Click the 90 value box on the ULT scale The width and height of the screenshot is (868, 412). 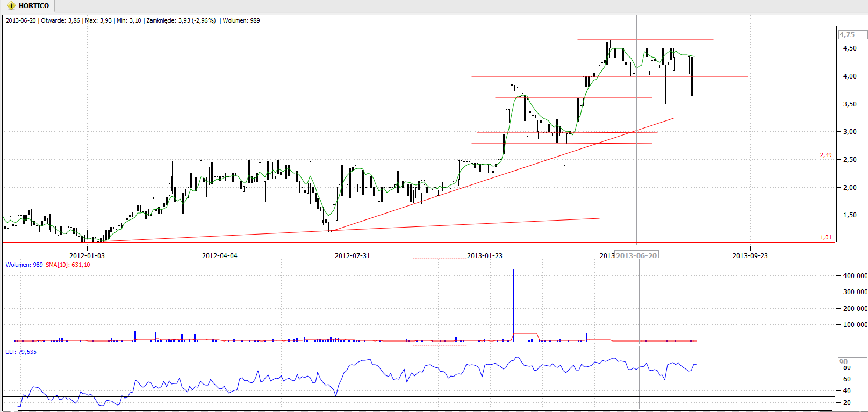[852, 362]
